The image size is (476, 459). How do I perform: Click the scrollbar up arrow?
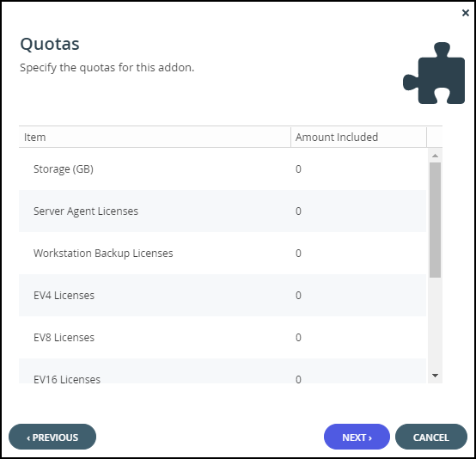click(x=435, y=156)
